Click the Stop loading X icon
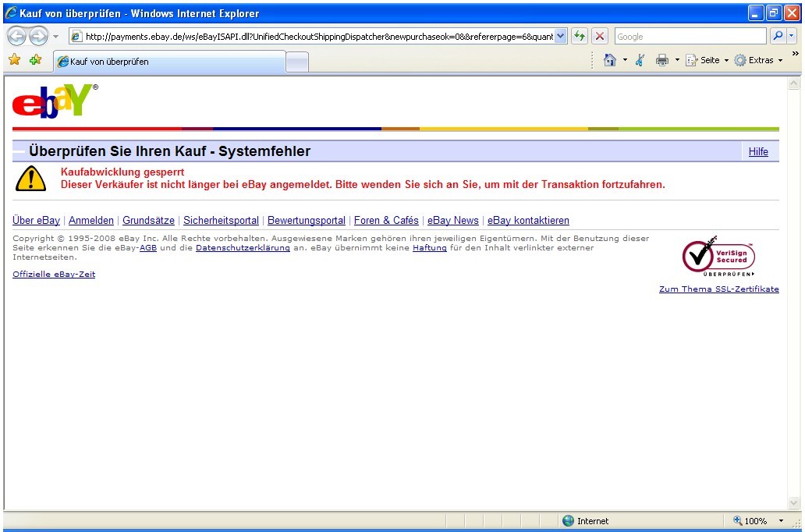 599,37
